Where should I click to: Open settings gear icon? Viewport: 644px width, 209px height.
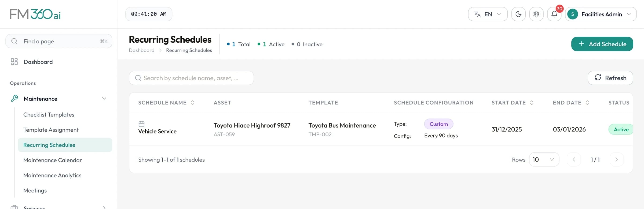(536, 14)
